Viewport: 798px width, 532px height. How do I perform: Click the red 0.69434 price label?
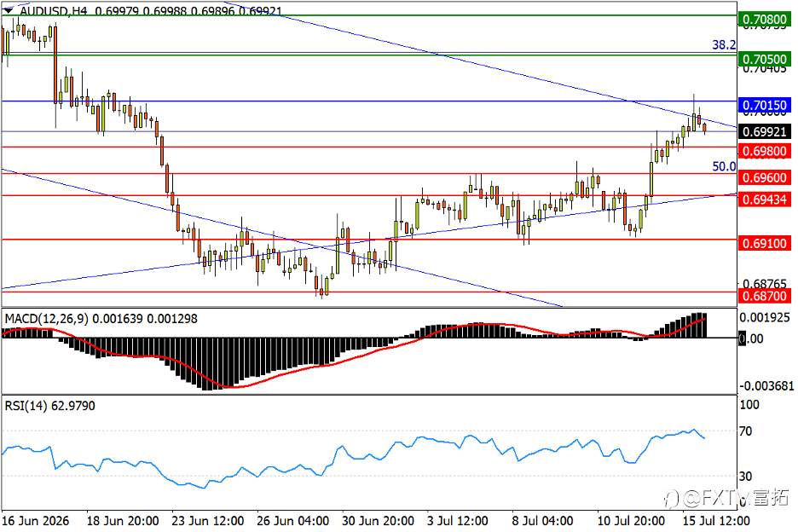point(765,199)
